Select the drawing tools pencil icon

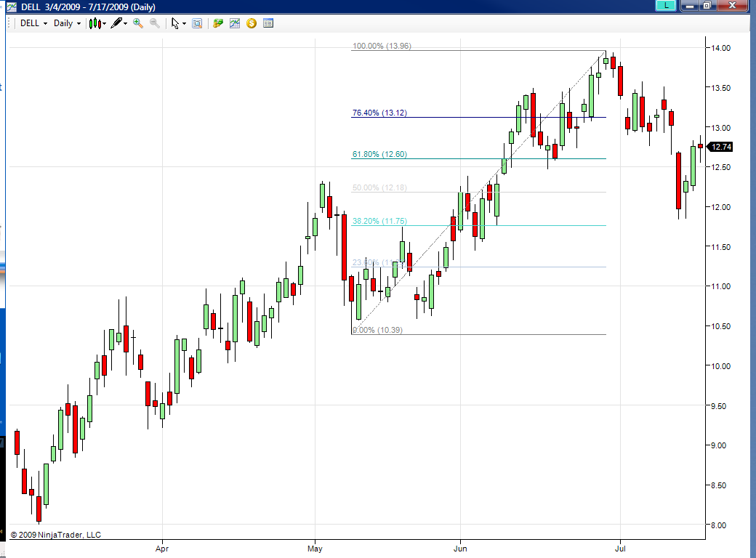116,23
